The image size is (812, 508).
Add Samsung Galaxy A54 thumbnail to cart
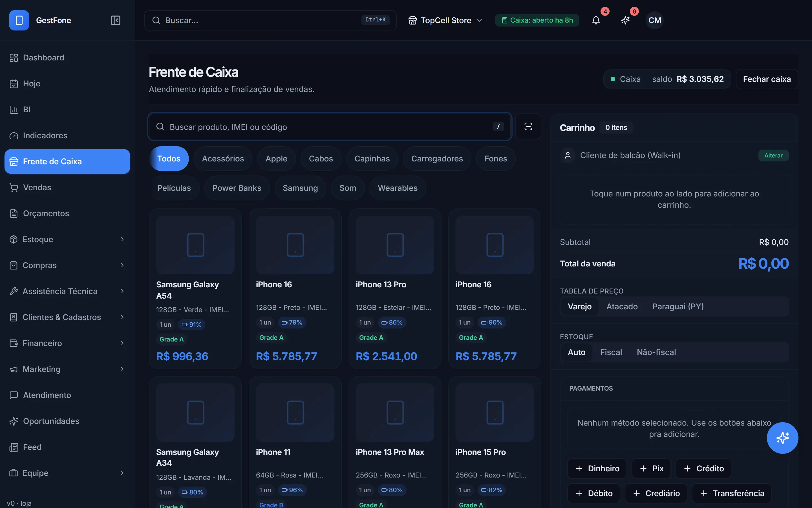click(195, 245)
